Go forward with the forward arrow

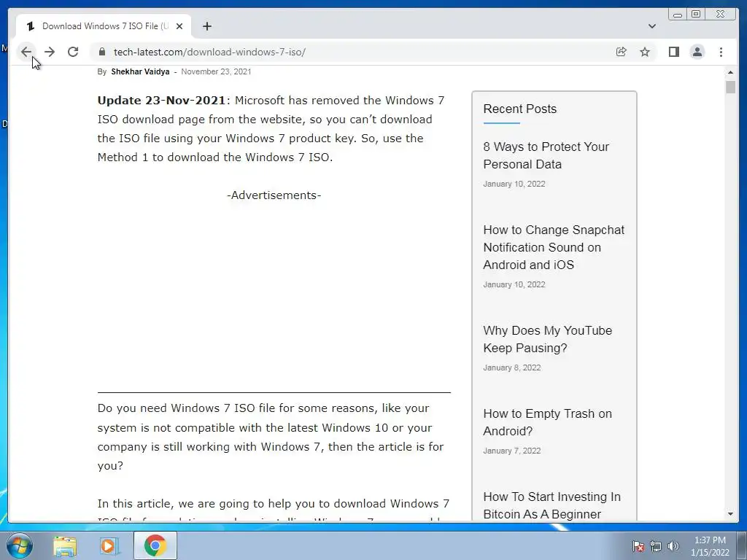coord(50,52)
